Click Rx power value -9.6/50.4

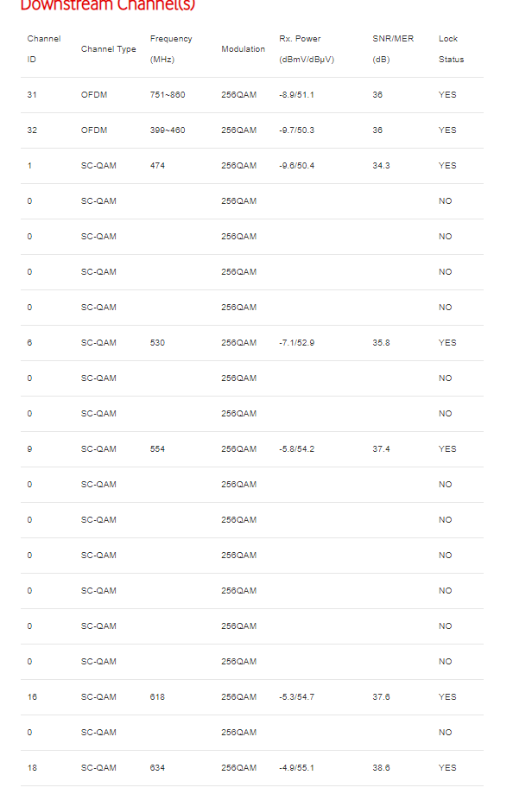(x=296, y=166)
